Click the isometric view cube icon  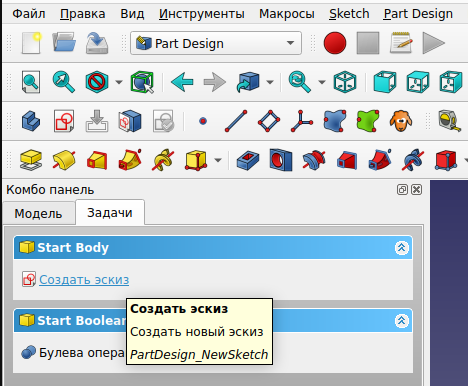pyautogui.click(x=345, y=82)
